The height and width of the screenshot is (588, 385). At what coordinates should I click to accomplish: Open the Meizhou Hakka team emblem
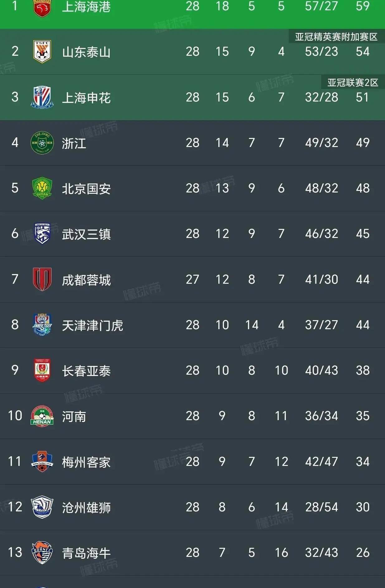coord(42,462)
